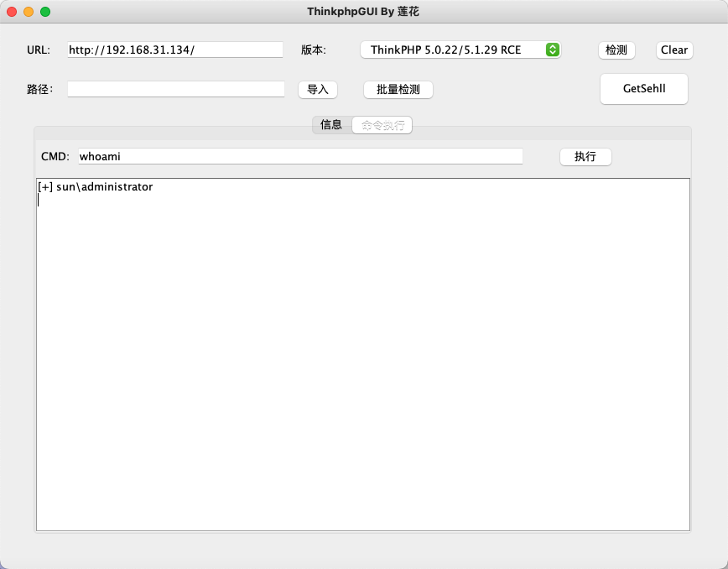
Task: Click the output line sun\administrator
Action: (x=95, y=186)
